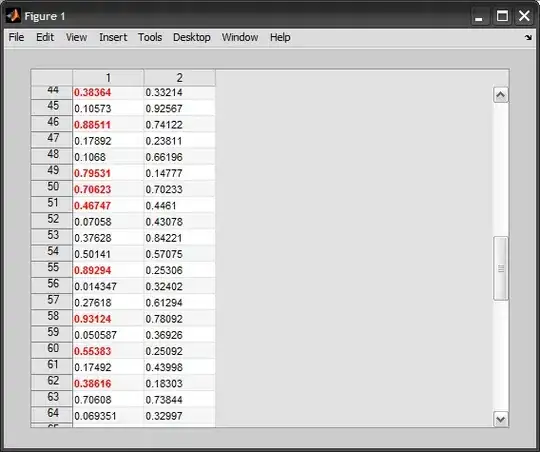Click red cell 0.79531
Viewport: 540px width, 452px height.
click(108, 173)
